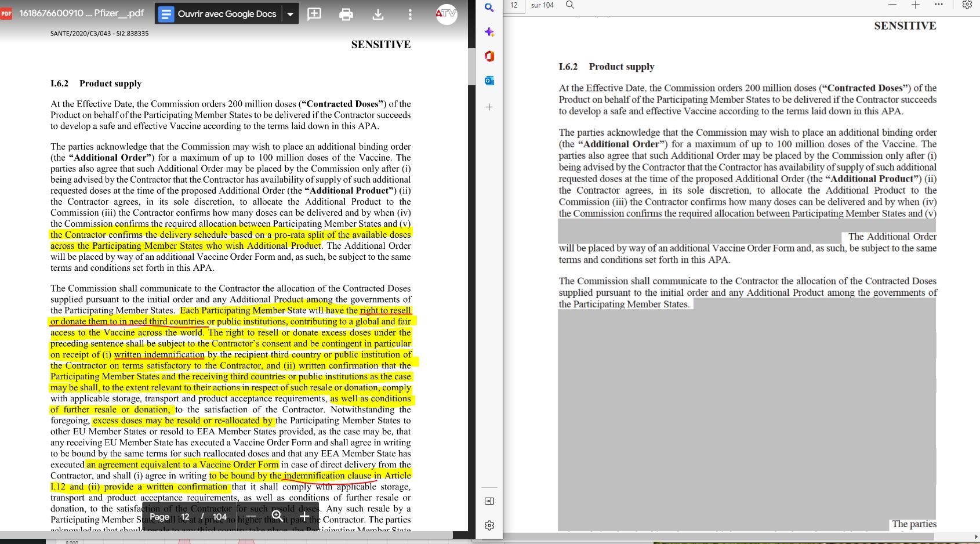Zoom in with plus in Drive overlay
The width and height of the screenshot is (980, 544).
tap(304, 516)
